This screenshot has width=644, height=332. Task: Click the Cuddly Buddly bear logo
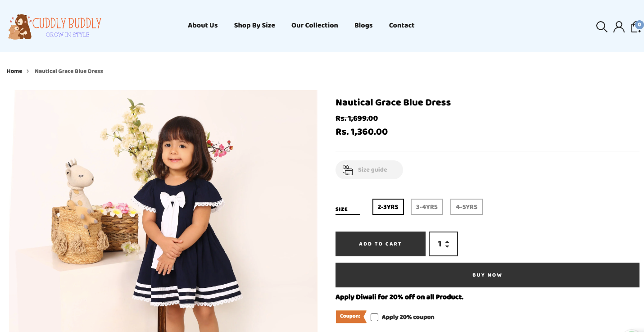pyautogui.click(x=20, y=27)
